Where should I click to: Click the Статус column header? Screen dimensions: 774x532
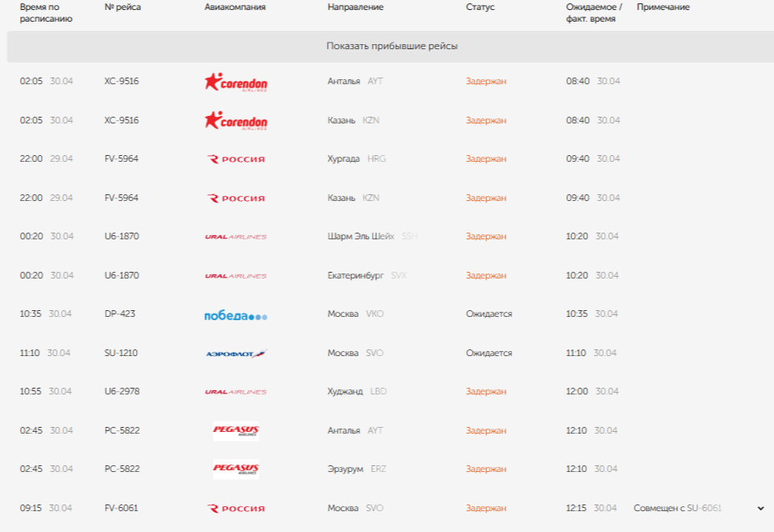click(x=480, y=8)
